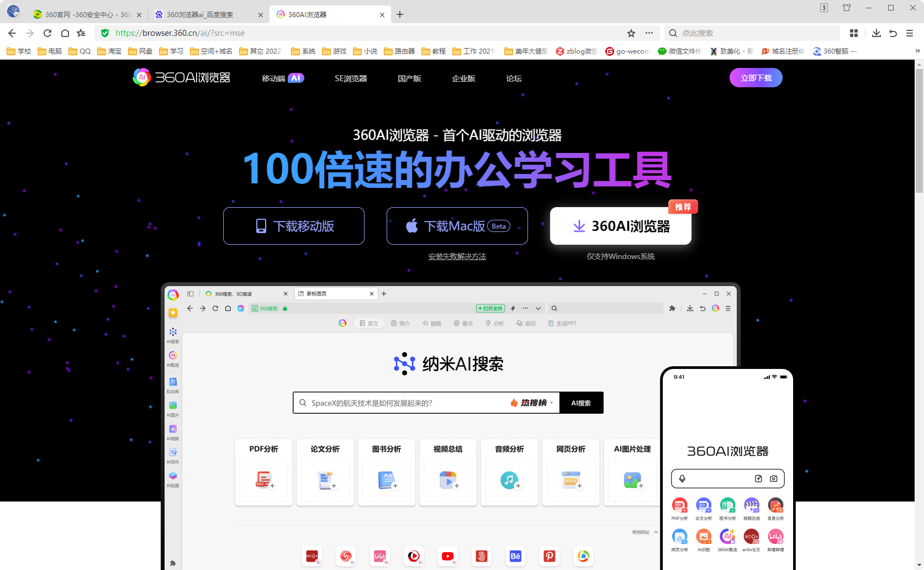Open 企业版 nav item
Viewport: 924px width, 570px height.
463,78
